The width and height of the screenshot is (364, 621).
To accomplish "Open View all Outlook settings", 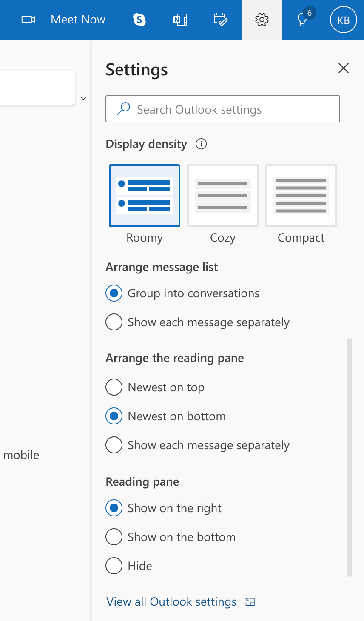I will [171, 601].
